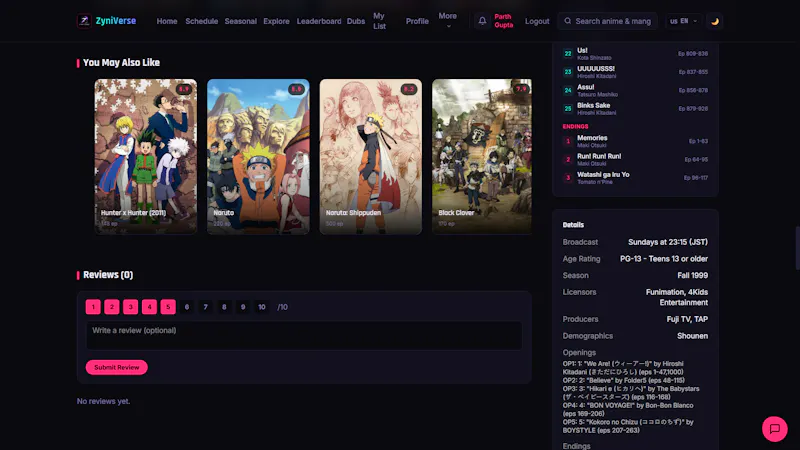
Task: Open the Profile page
Action: click(x=417, y=21)
